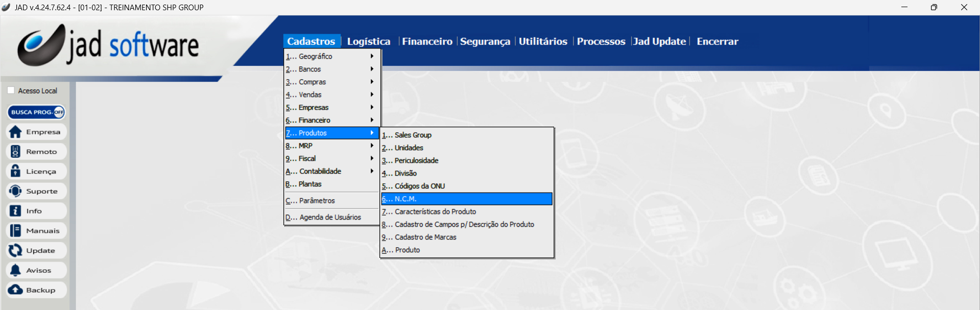
Task: Enable the Acesso Local checkbox
Action: click(x=11, y=90)
